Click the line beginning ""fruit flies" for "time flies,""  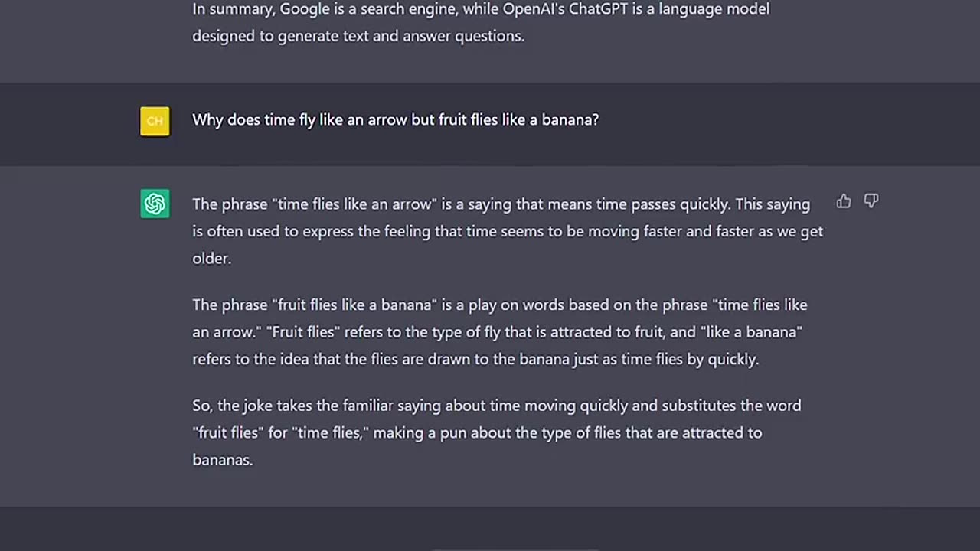coord(477,432)
